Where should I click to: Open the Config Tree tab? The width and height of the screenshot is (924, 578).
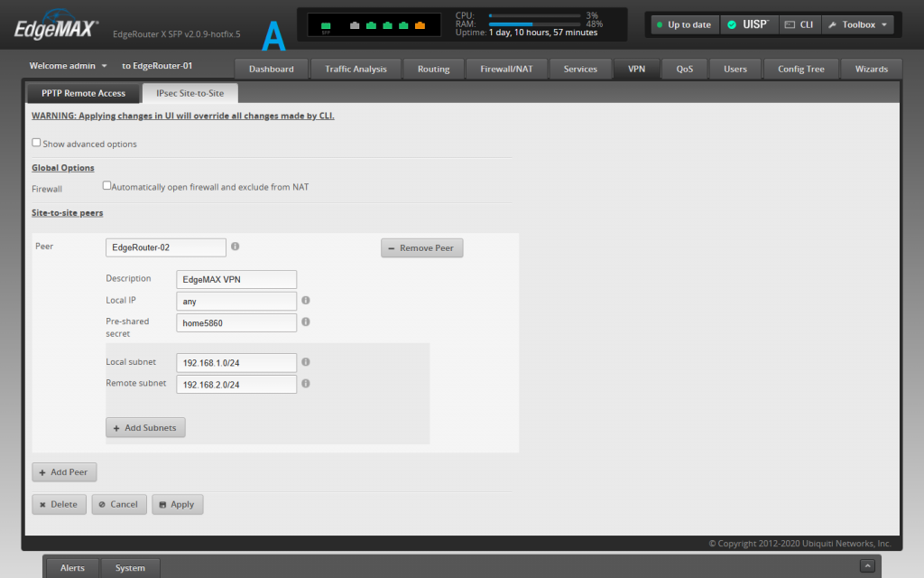(x=801, y=69)
